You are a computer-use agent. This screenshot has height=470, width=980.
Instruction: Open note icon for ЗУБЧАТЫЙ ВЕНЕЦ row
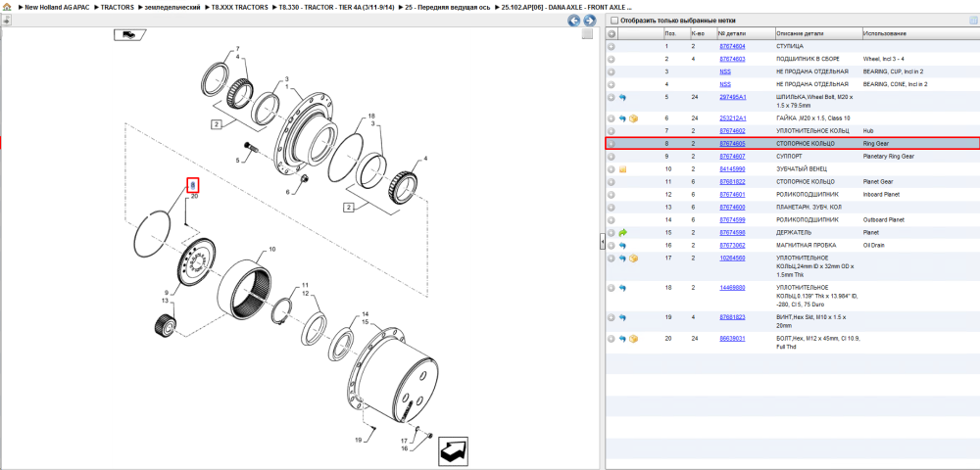622,169
